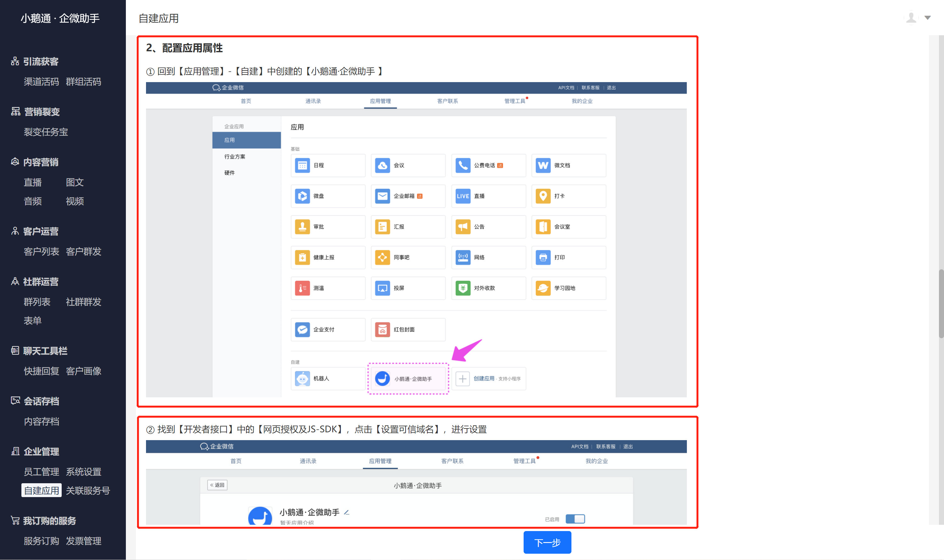944x560 pixels.
Task: Click the 已启用 toggle switch in step ② image
Action: [x=575, y=519]
